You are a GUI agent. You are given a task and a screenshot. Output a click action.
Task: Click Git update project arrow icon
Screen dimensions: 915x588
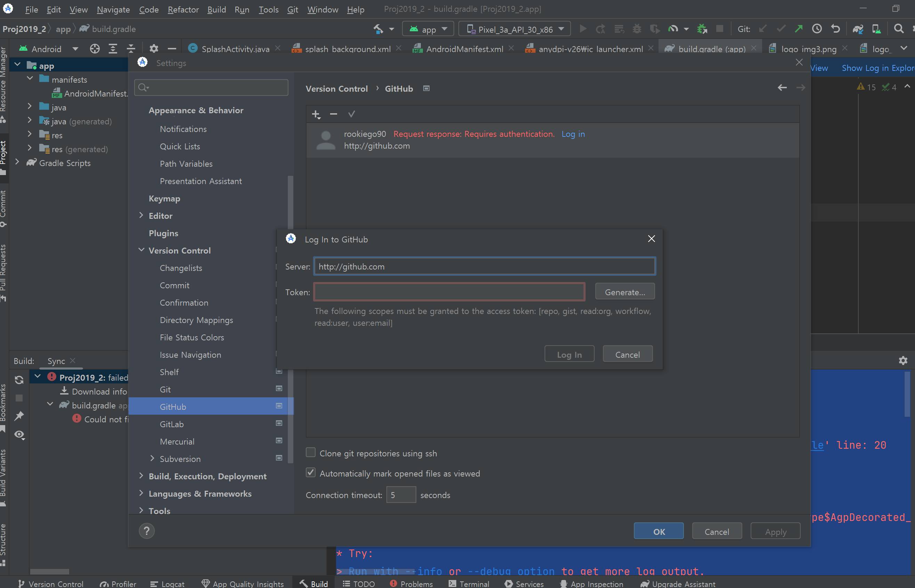[762, 29]
